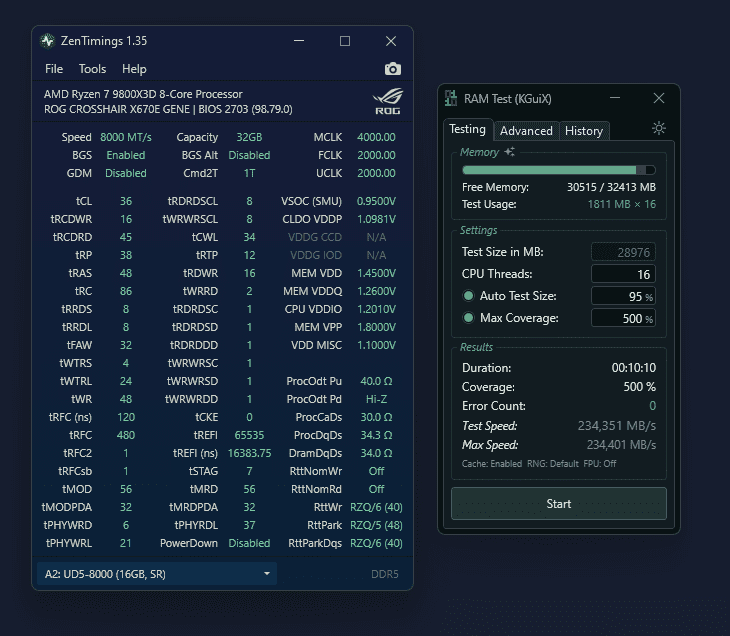Screen dimensions: 730x636
Task: Click the Cmd2T value 1T
Action: (x=249, y=173)
